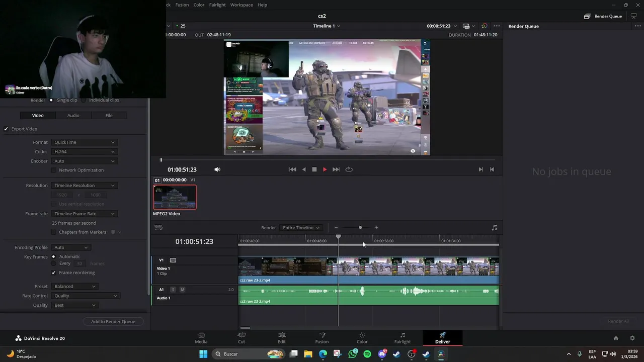Open the Workspace menu
Screen dimensions: 644x362
[242, 5]
